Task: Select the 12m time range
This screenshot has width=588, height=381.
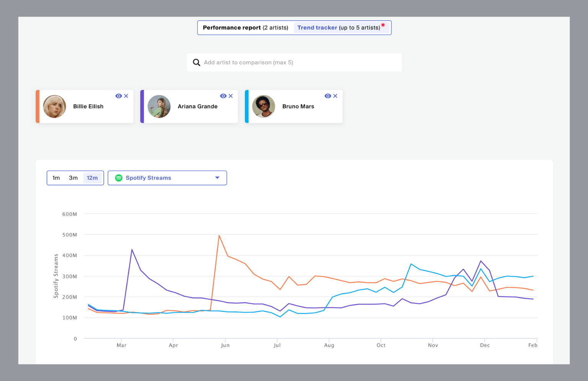Action: point(92,178)
